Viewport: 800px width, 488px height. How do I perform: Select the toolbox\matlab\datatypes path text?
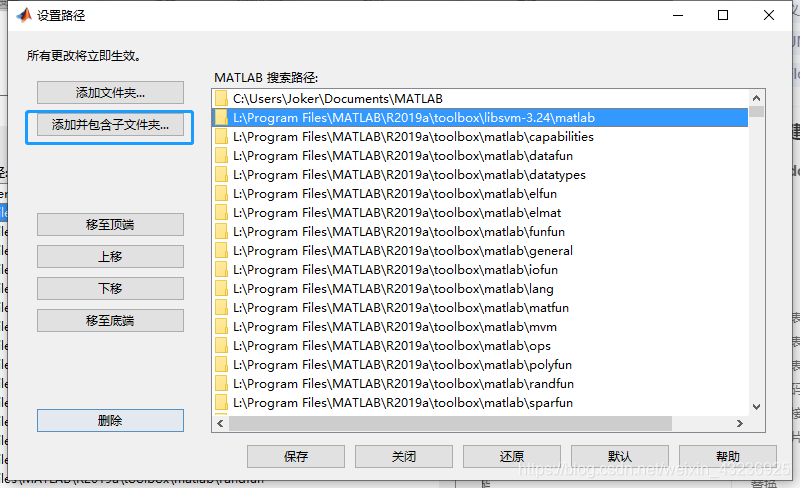(409, 175)
